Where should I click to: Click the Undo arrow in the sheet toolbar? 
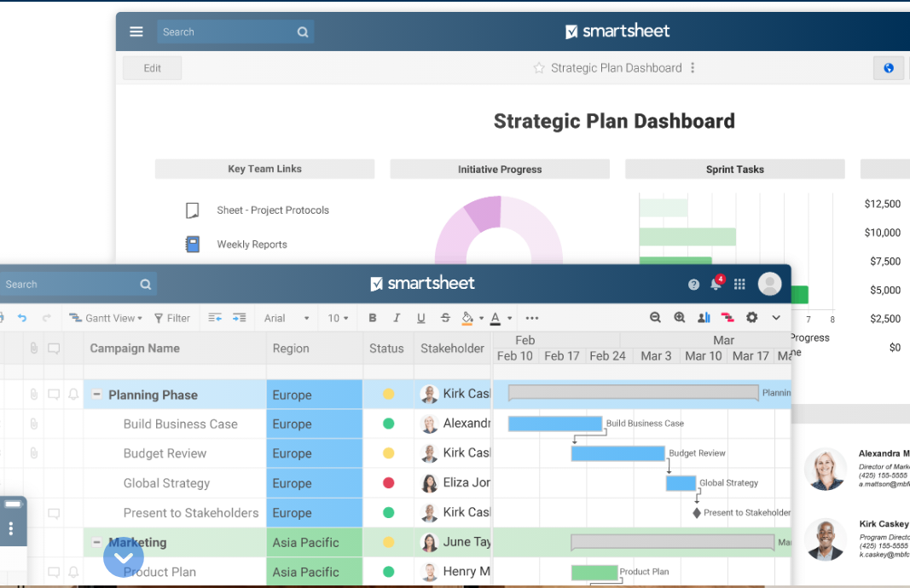pyautogui.click(x=22, y=318)
